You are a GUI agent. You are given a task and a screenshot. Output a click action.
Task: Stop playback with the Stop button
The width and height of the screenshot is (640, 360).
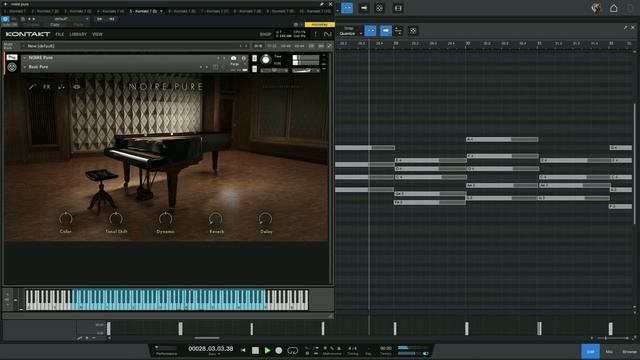[255, 350]
